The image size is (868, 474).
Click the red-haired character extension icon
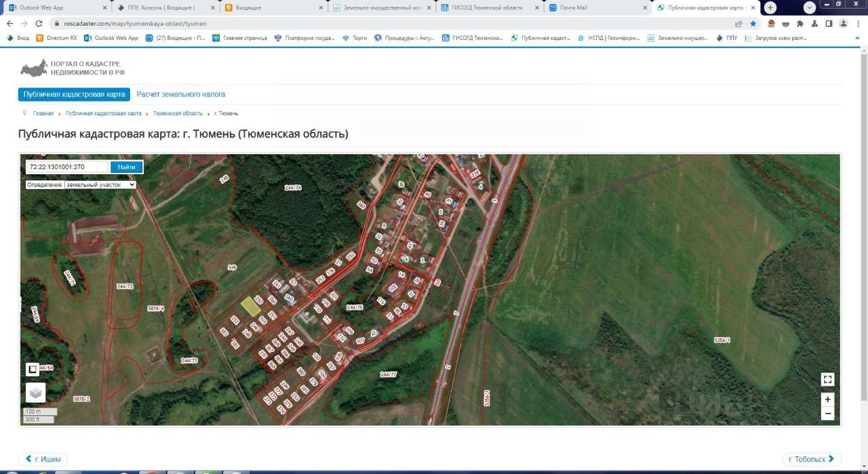click(x=772, y=23)
